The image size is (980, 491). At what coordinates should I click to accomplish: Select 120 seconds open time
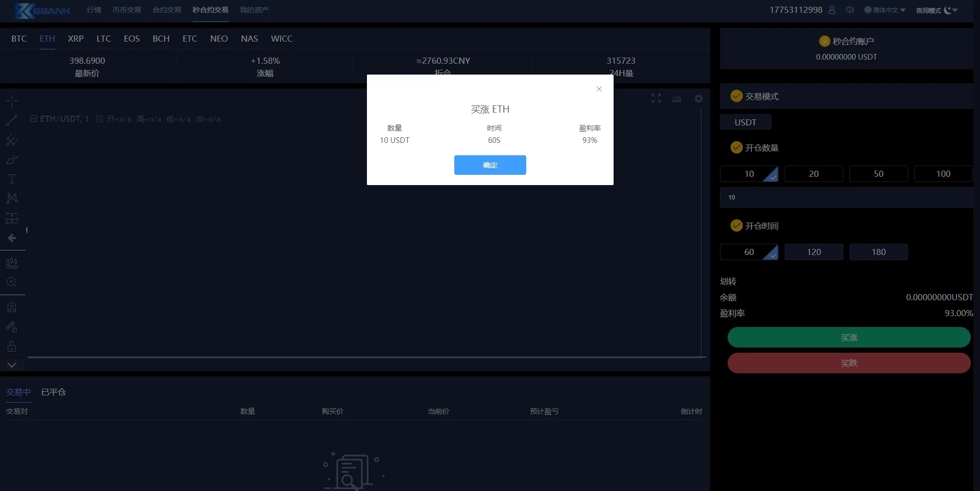[x=813, y=252]
